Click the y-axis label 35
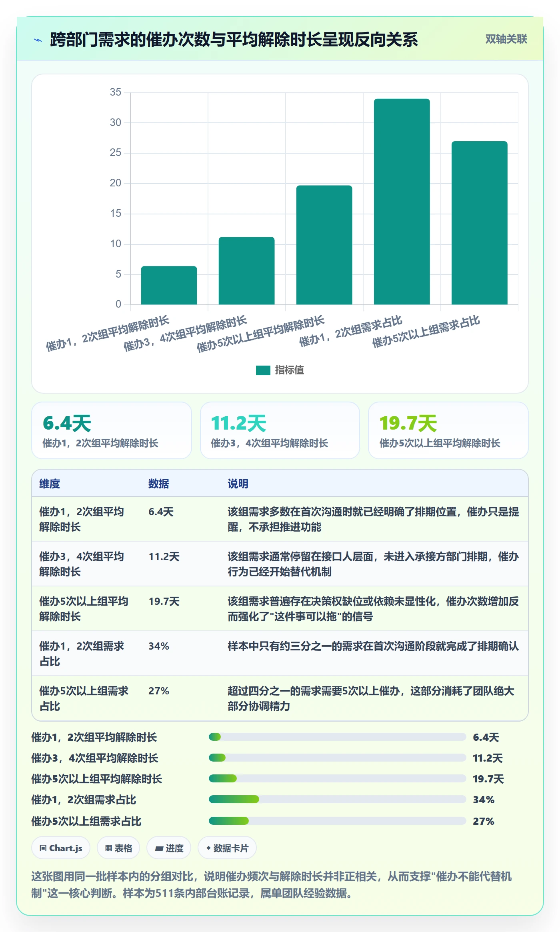Viewport: 560px width, 932px height. click(x=116, y=92)
